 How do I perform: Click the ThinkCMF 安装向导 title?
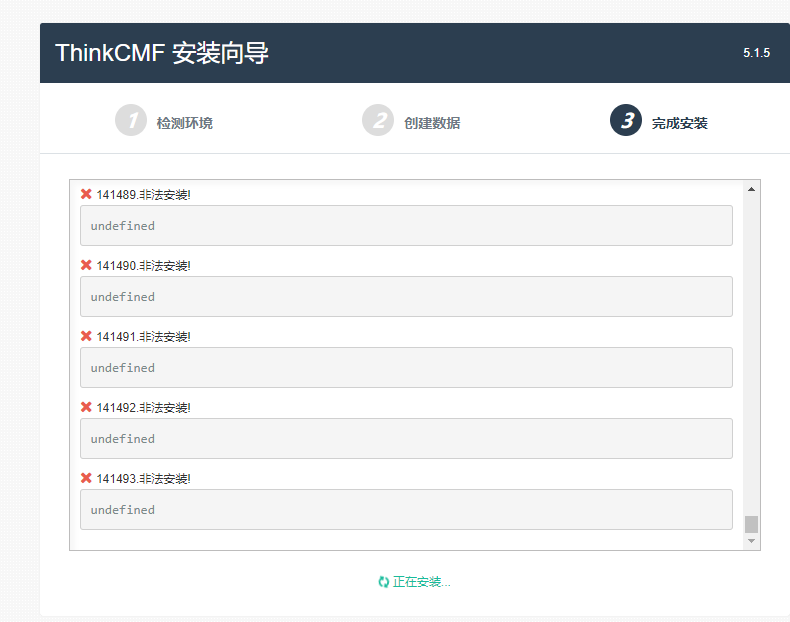click(162, 53)
